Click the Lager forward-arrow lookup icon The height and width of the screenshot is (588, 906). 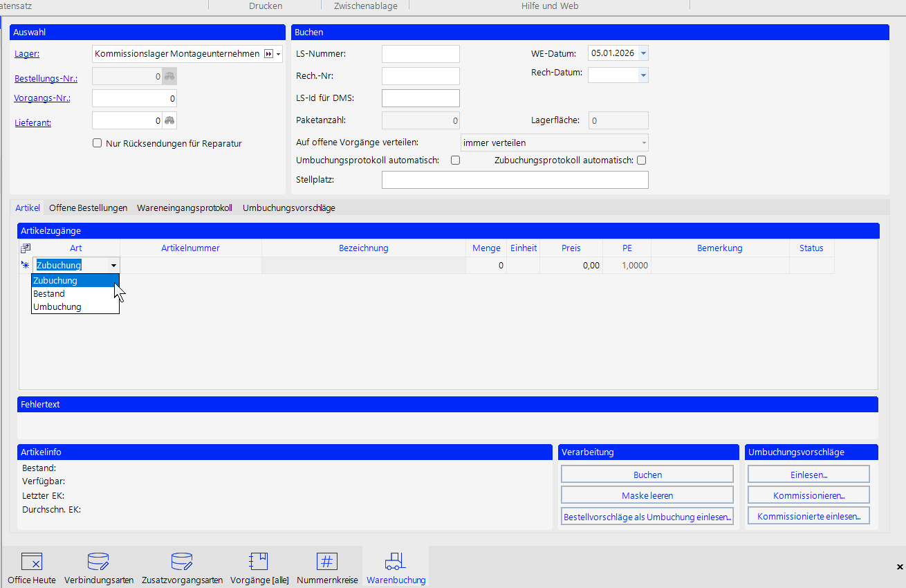click(x=268, y=54)
